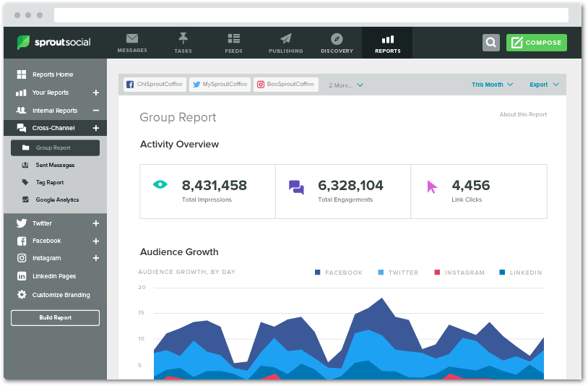Screen dimensions: 588x386
Task: Select Sent Messages report
Action: tap(55, 165)
